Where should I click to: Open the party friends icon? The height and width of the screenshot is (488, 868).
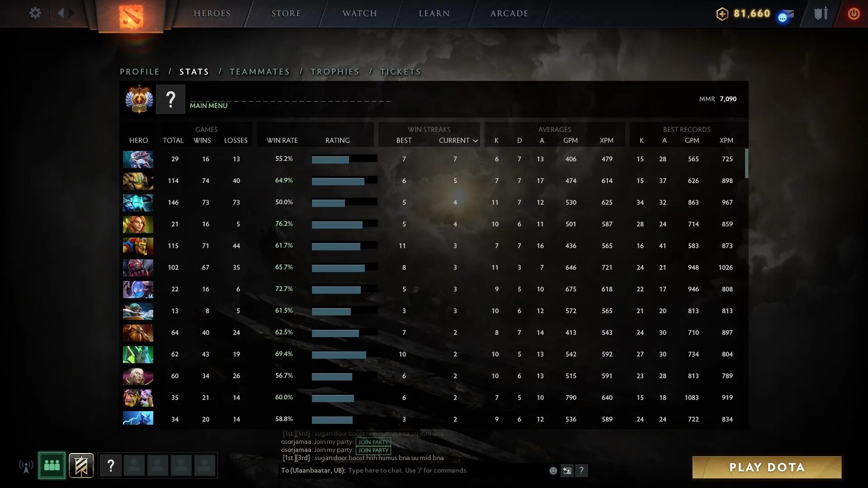coord(52,465)
